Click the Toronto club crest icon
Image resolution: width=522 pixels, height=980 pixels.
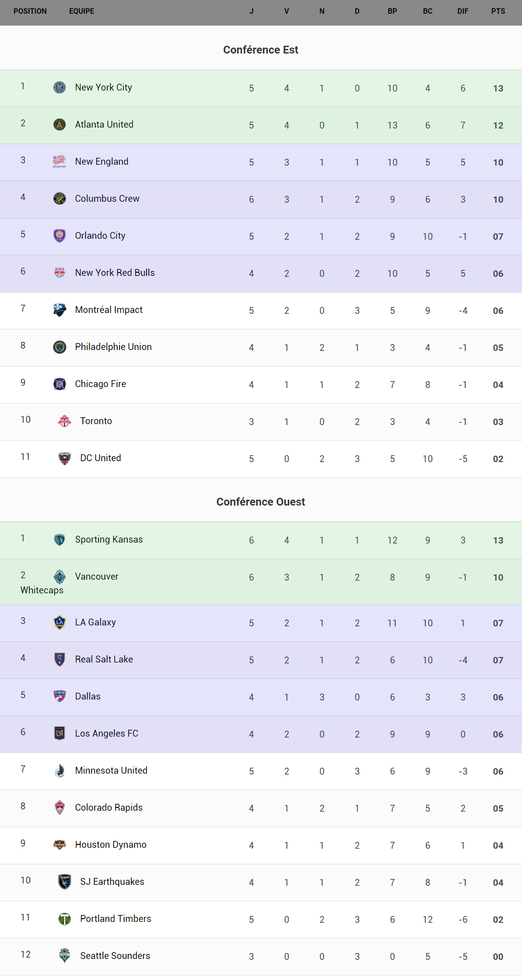click(65, 421)
